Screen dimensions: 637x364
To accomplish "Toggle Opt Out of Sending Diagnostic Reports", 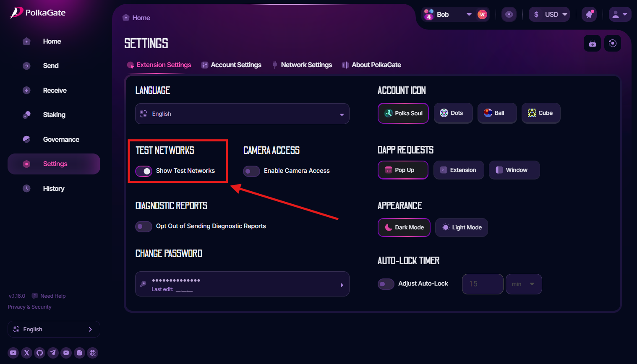I will point(144,226).
